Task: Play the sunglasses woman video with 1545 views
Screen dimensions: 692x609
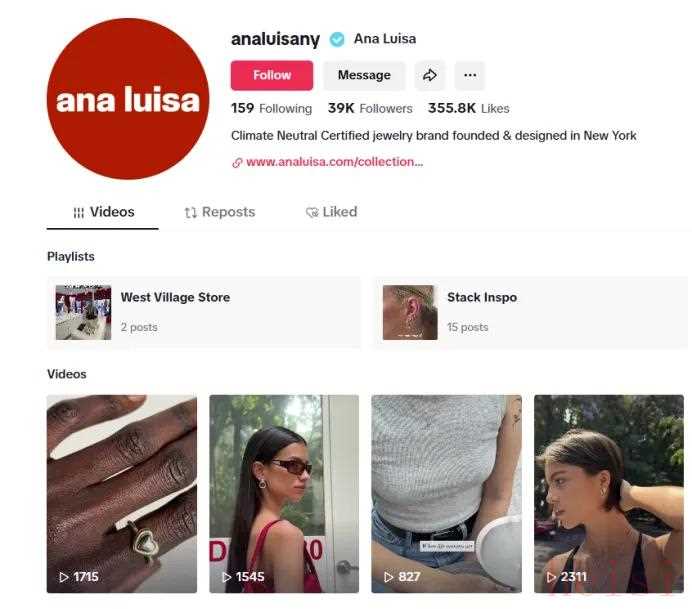Action: tap(284, 493)
